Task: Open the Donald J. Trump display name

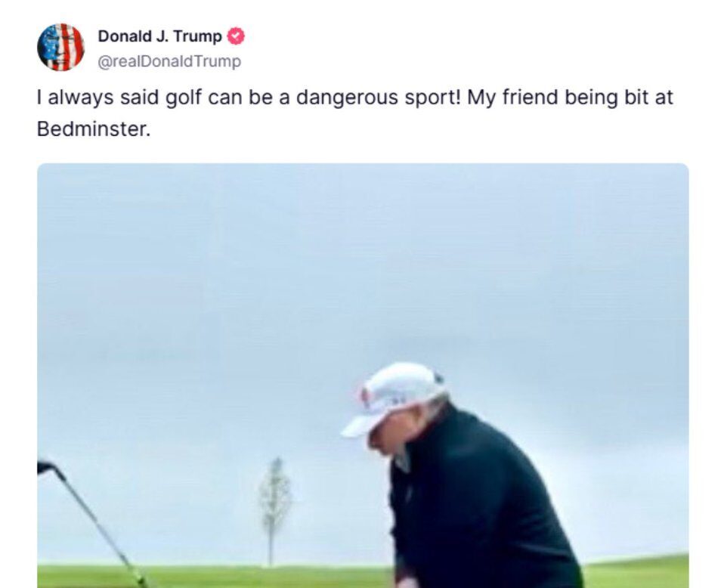Action: [x=159, y=36]
